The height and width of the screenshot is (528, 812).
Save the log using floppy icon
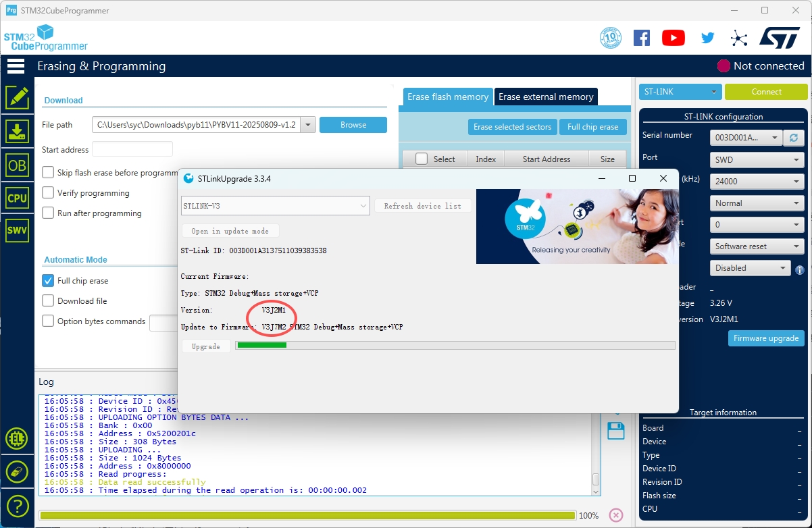point(616,431)
